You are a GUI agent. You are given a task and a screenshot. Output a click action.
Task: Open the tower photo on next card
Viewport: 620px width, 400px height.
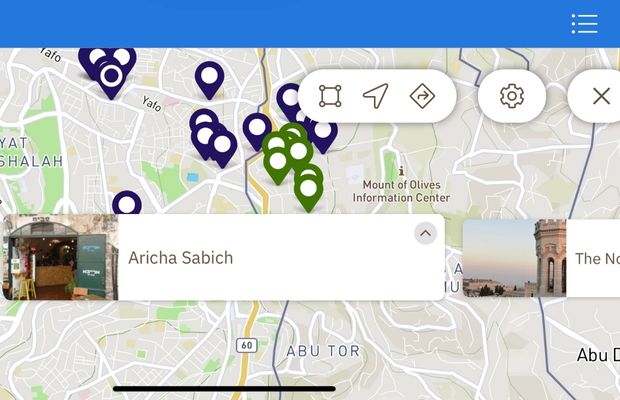coord(514,258)
